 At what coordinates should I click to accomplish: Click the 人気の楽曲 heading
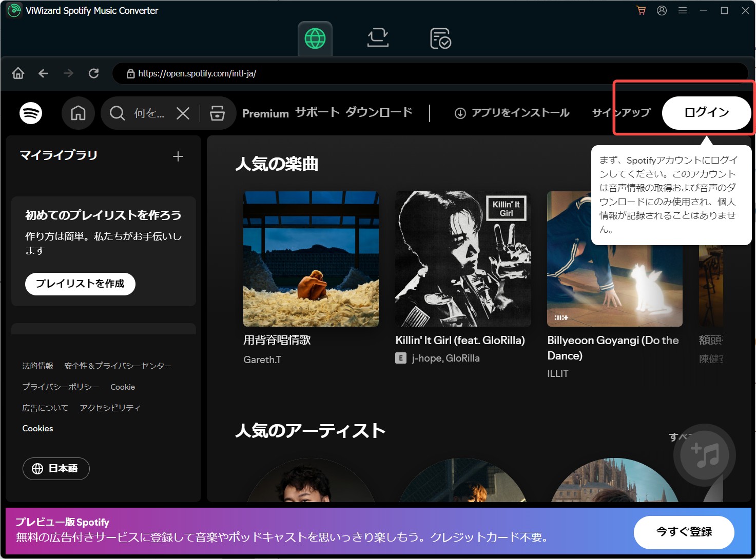pyautogui.click(x=277, y=164)
